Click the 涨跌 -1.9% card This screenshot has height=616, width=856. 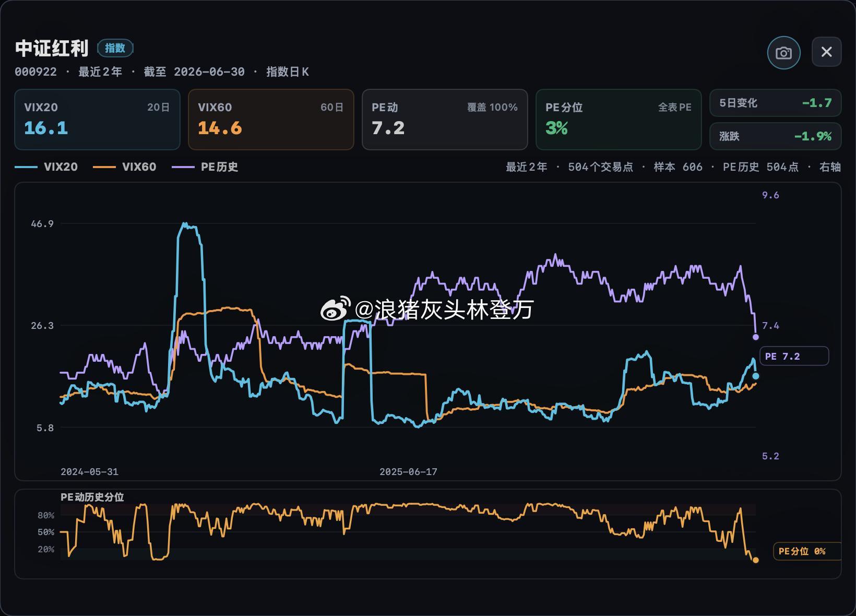pos(775,136)
